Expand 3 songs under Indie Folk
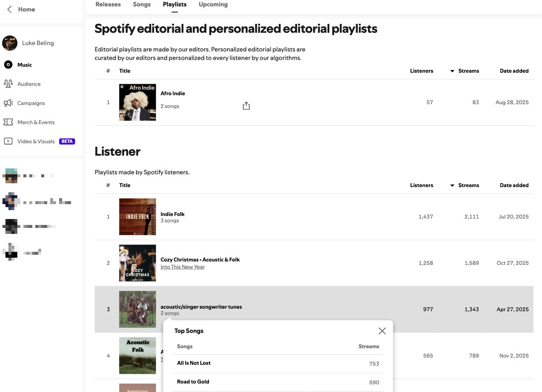The width and height of the screenshot is (542, 392). pos(170,221)
